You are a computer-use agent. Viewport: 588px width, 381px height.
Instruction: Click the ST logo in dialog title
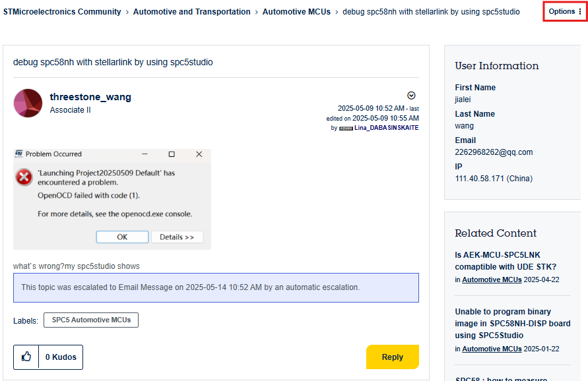(18, 154)
